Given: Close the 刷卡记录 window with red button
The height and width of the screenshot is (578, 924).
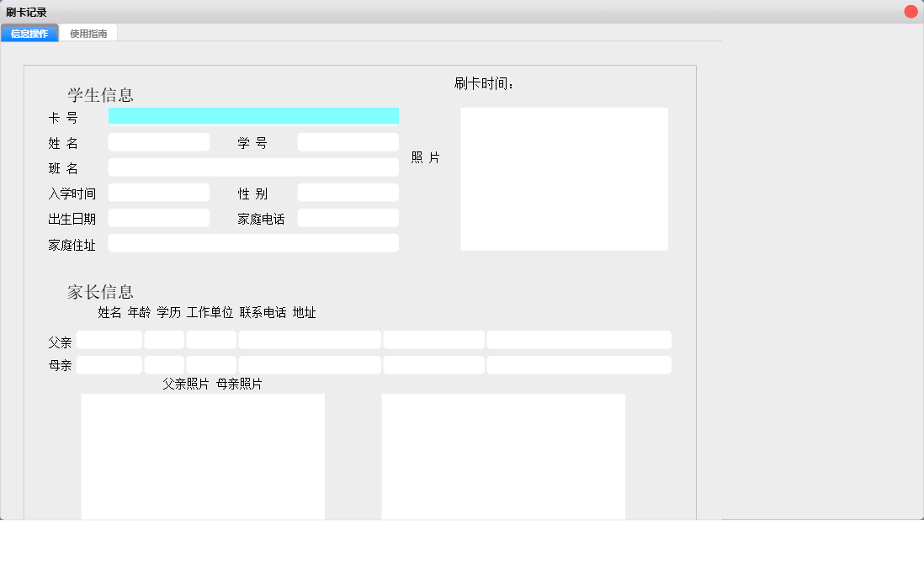Looking at the screenshot, I should (911, 12).
